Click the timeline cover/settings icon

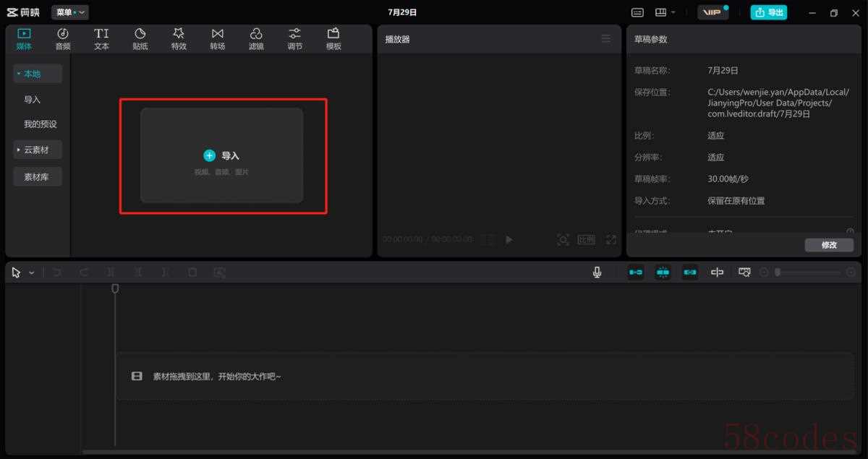[x=744, y=273]
